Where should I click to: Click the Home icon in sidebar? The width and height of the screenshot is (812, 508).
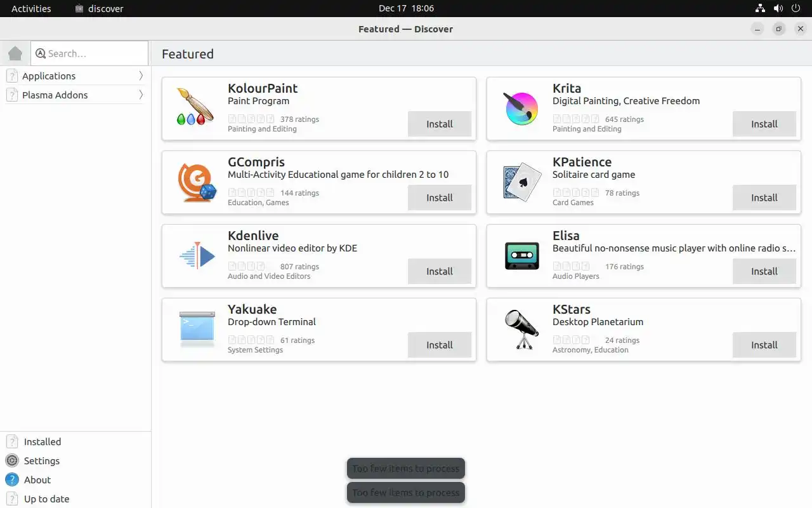[15, 53]
